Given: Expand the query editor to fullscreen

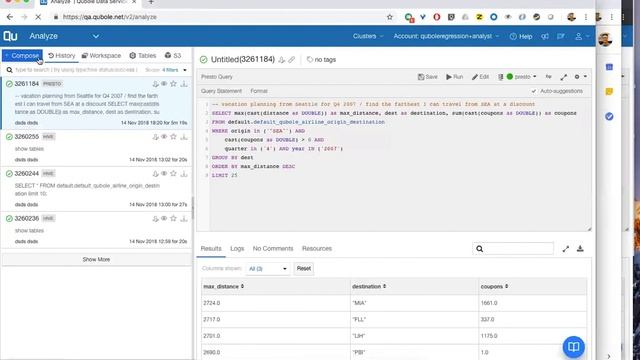Looking at the screenshot, I should (564, 77).
